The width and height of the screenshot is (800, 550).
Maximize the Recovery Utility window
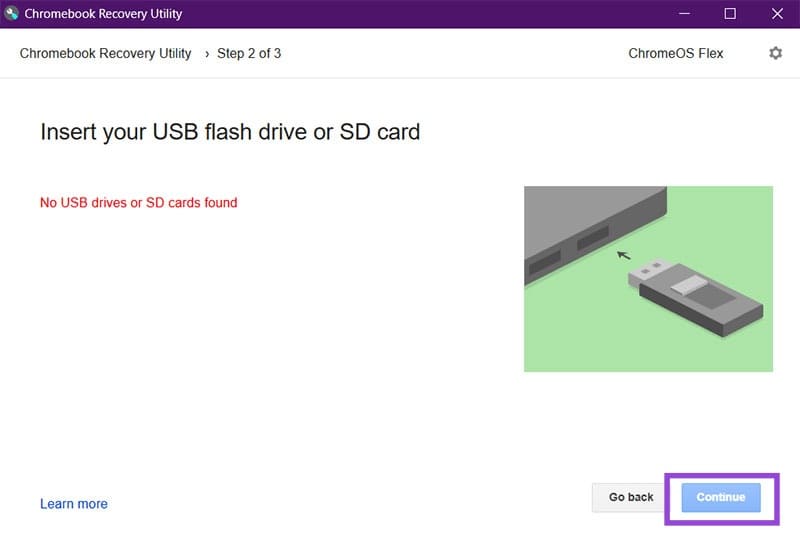(730, 14)
